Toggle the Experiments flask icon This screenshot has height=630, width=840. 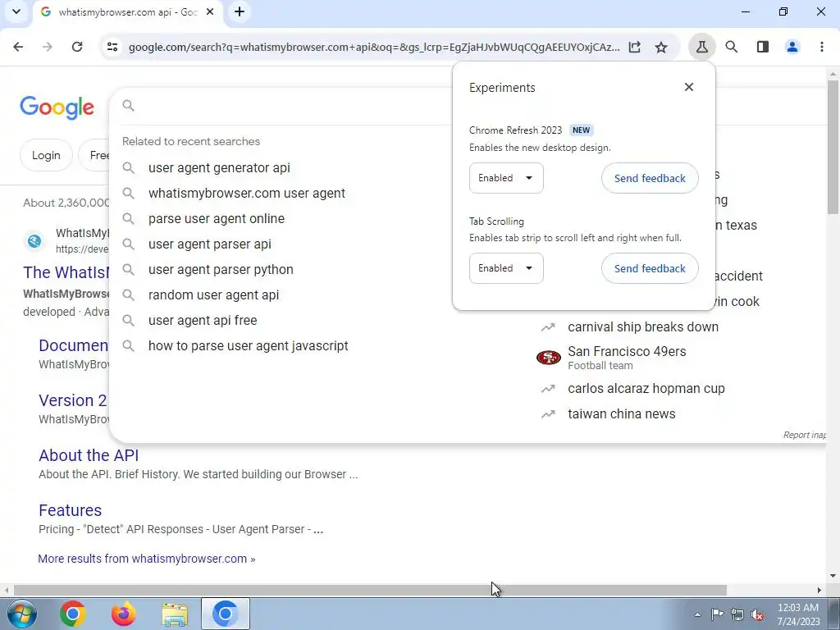(702, 47)
